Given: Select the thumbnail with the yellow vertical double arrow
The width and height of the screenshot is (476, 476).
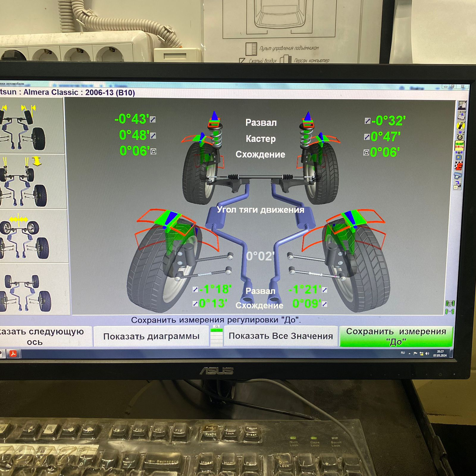Looking at the screenshot, I should point(33,181).
